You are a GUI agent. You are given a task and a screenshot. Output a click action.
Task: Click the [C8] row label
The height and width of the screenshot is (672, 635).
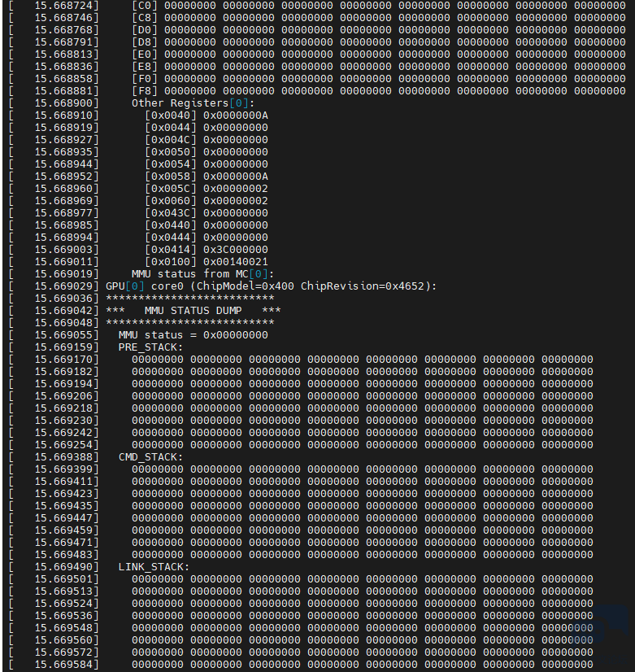pos(145,18)
